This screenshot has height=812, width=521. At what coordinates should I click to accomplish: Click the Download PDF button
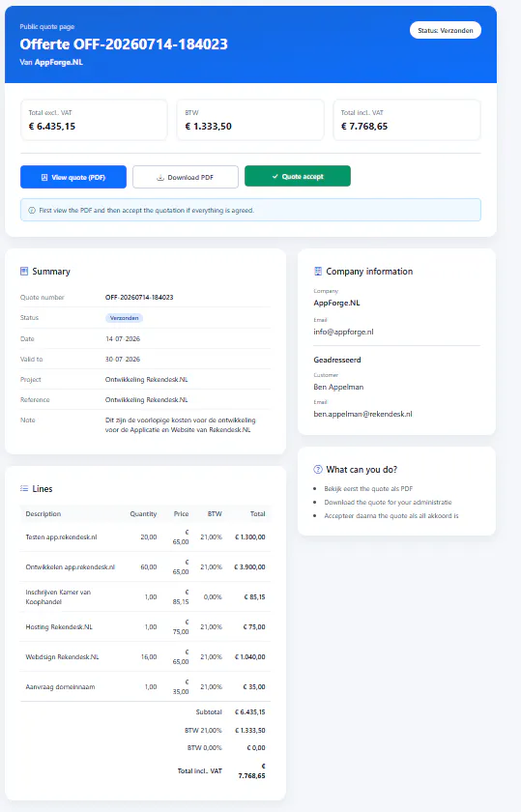click(x=186, y=177)
